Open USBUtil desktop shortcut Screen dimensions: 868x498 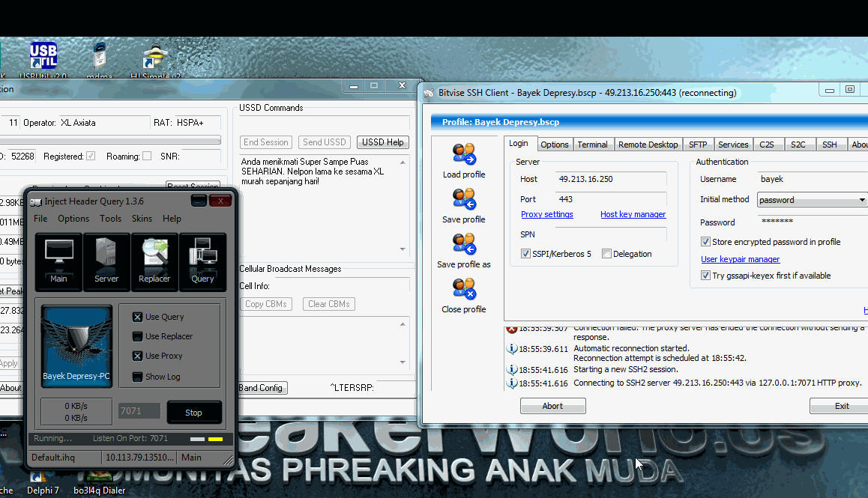[x=43, y=55]
